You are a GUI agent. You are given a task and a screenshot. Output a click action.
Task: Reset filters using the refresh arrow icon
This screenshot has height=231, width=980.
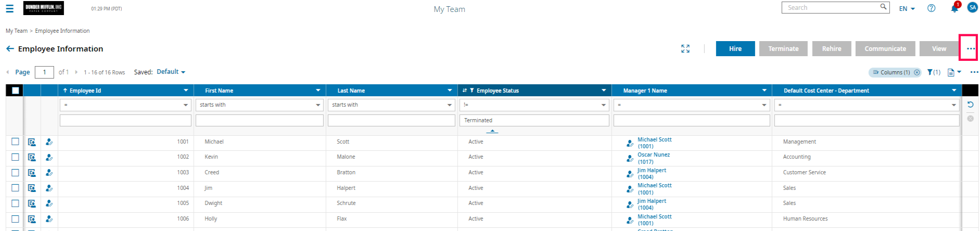click(970, 105)
